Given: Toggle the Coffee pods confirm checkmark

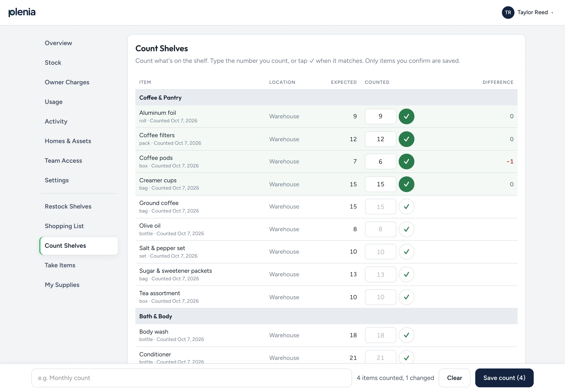Looking at the screenshot, I should tap(406, 162).
